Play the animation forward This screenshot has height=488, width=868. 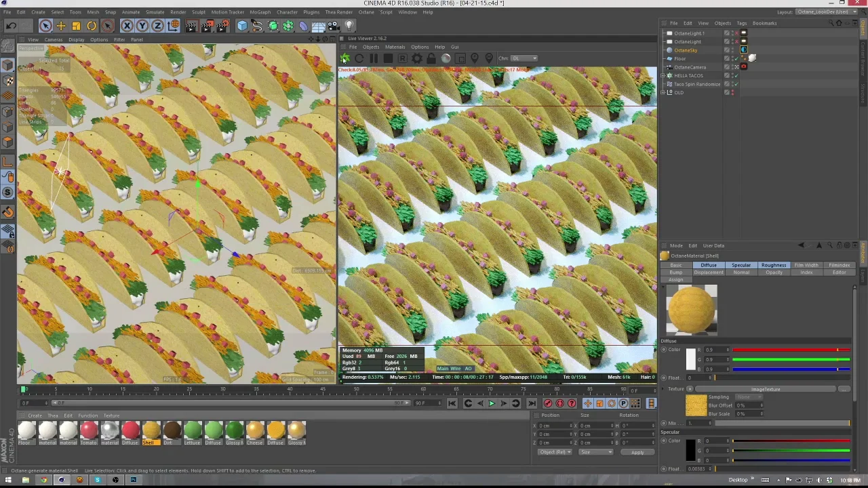pyautogui.click(x=492, y=403)
